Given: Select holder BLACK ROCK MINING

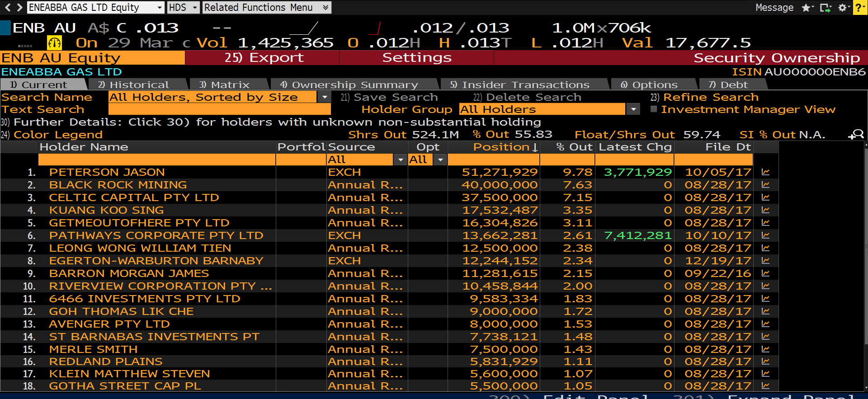Looking at the screenshot, I should [x=118, y=185].
